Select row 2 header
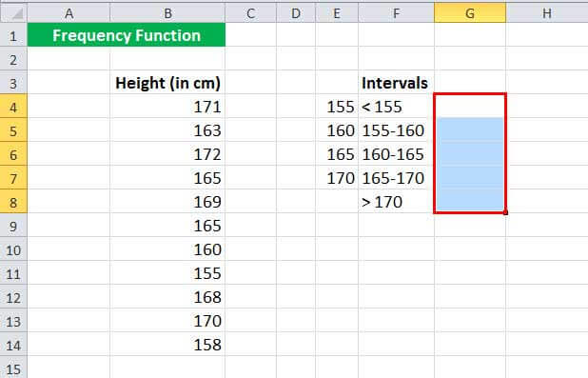This screenshot has width=588, height=378. [13, 59]
